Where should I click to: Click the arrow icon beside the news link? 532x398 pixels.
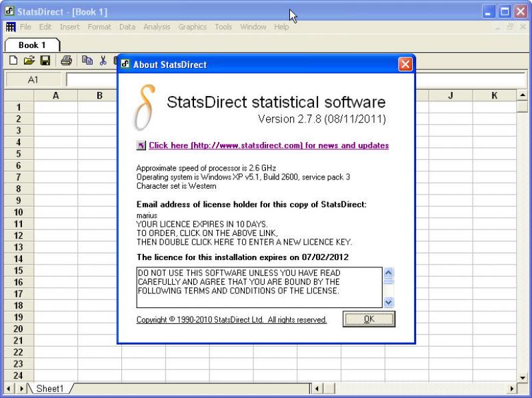141,145
